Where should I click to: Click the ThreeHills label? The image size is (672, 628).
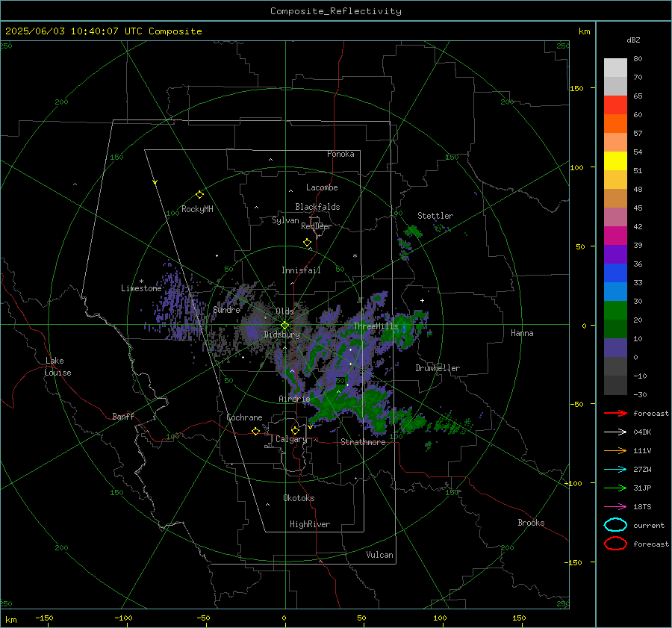click(x=376, y=326)
